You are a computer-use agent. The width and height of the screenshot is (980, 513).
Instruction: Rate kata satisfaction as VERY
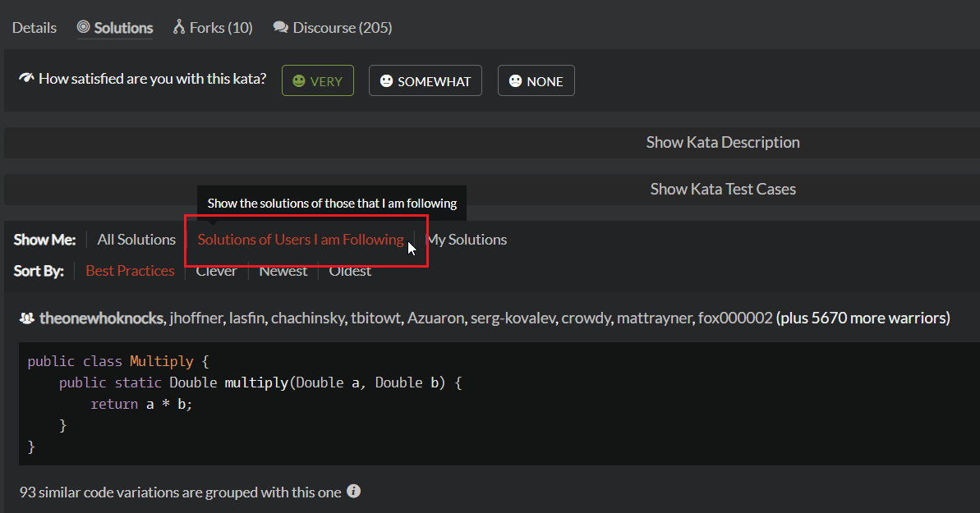(318, 81)
